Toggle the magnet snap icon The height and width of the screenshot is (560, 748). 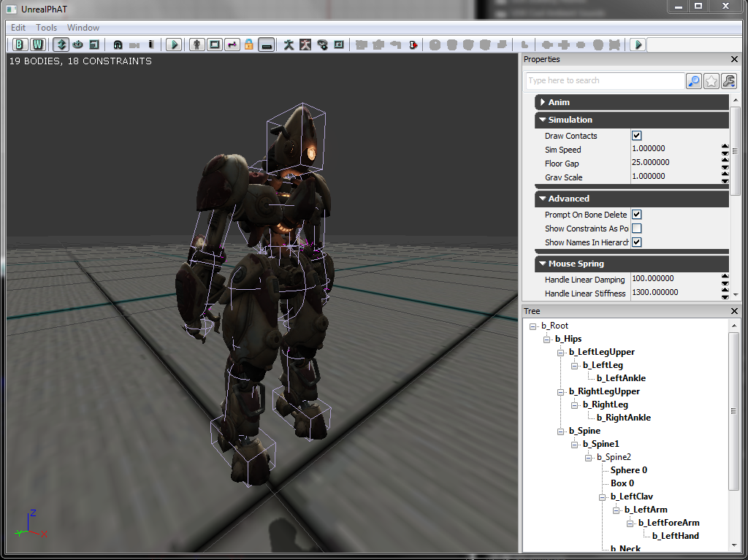pos(118,45)
